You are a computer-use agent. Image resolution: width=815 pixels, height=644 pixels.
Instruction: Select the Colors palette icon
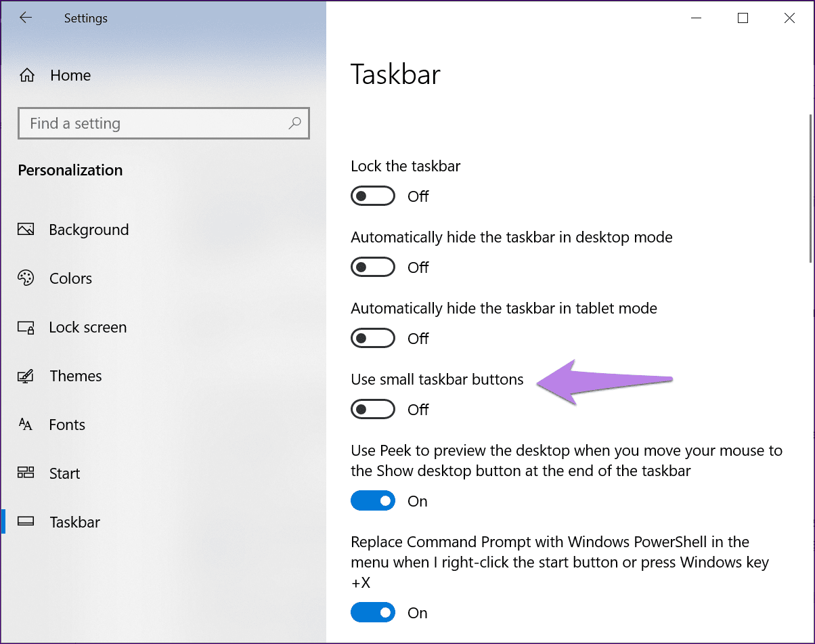[26, 278]
